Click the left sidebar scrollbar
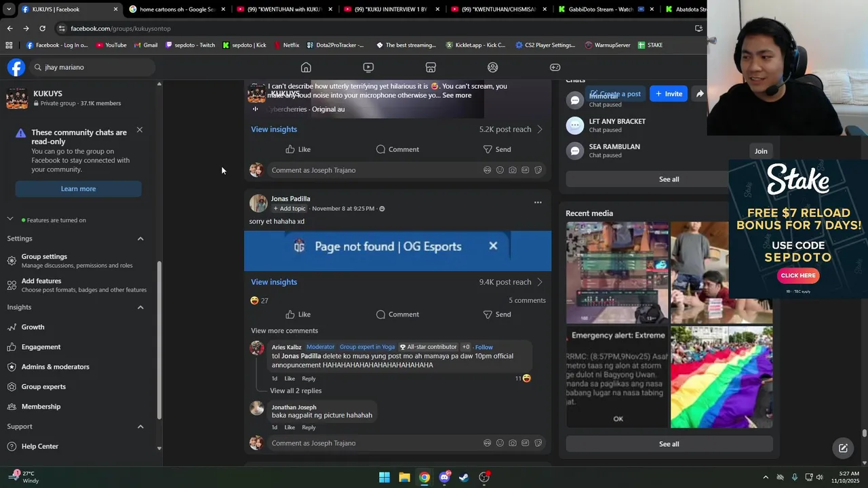 [159, 339]
